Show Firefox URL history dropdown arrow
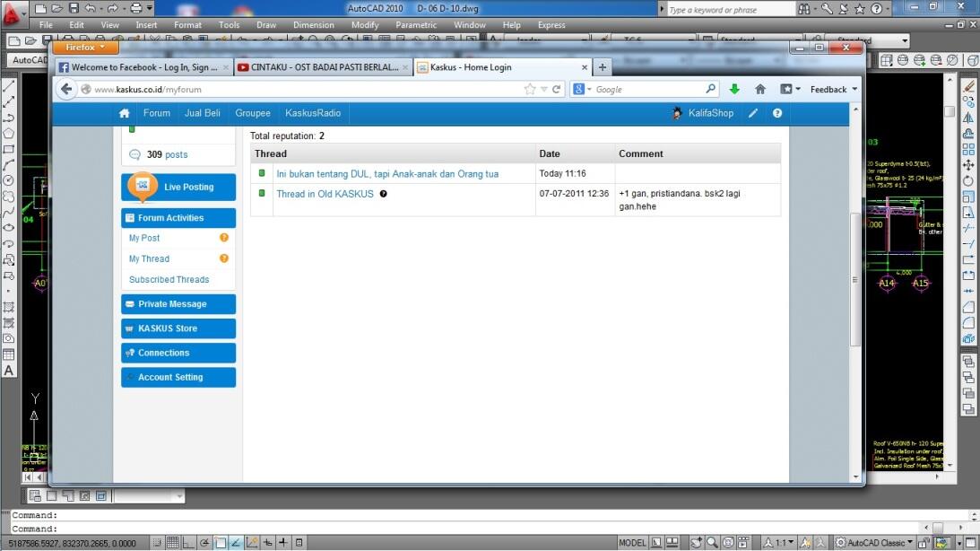 (x=543, y=90)
